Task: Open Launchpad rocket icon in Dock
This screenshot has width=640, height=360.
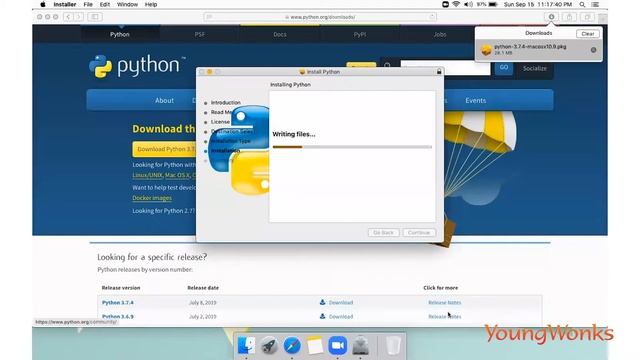Action: pos(269,346)
